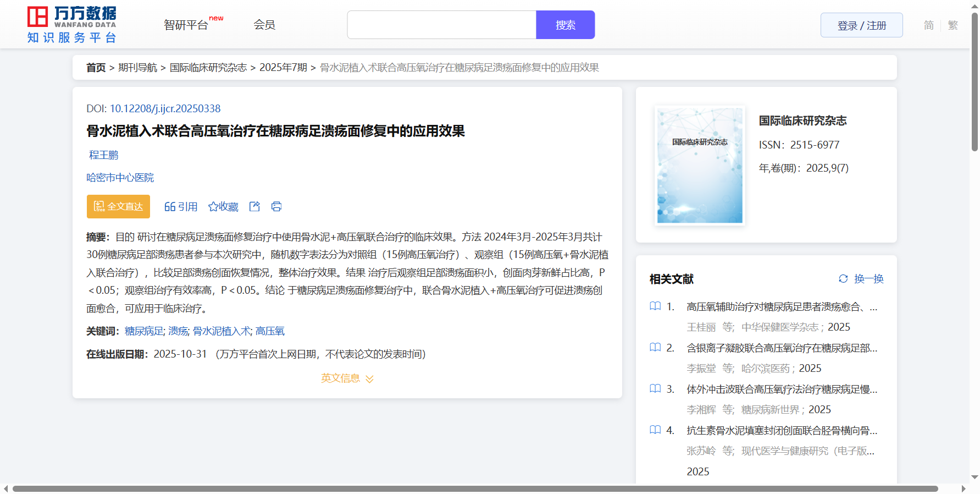
Task: Click the 引用 quote icon
Action: pos(170,207)
